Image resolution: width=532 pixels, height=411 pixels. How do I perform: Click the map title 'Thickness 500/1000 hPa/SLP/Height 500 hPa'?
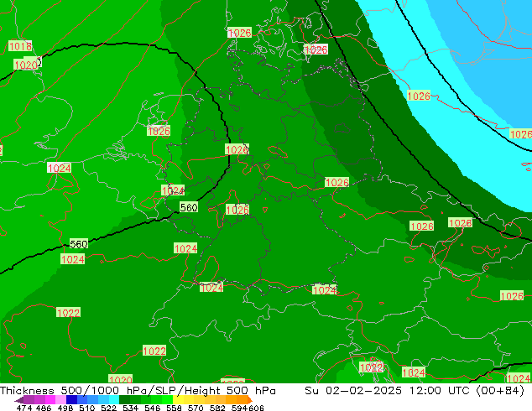click(138, 391)
